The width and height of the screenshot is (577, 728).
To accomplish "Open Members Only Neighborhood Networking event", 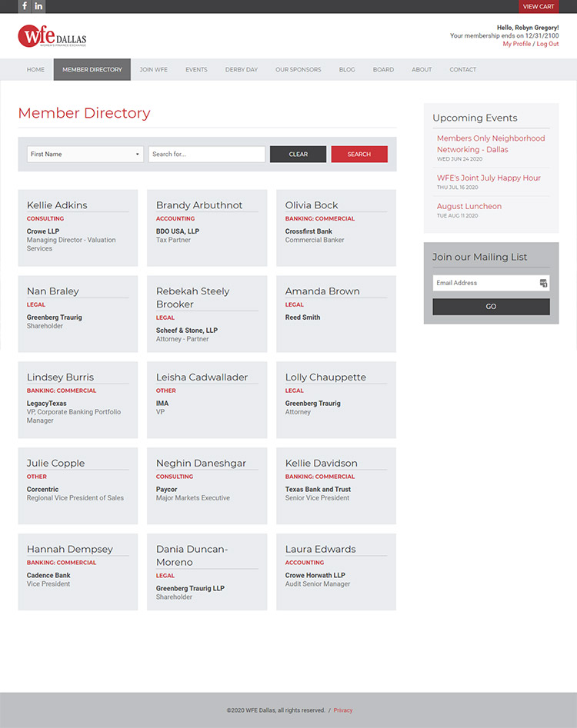I will (491, 144).
